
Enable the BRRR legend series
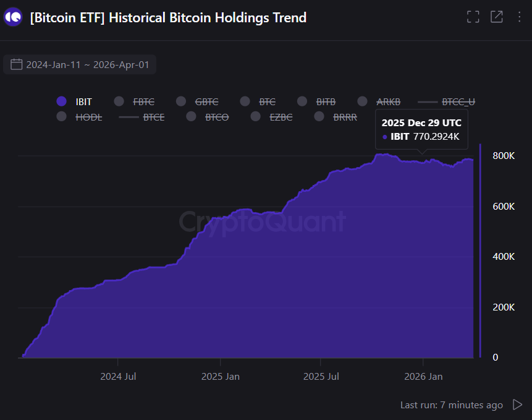coord(336,117)
